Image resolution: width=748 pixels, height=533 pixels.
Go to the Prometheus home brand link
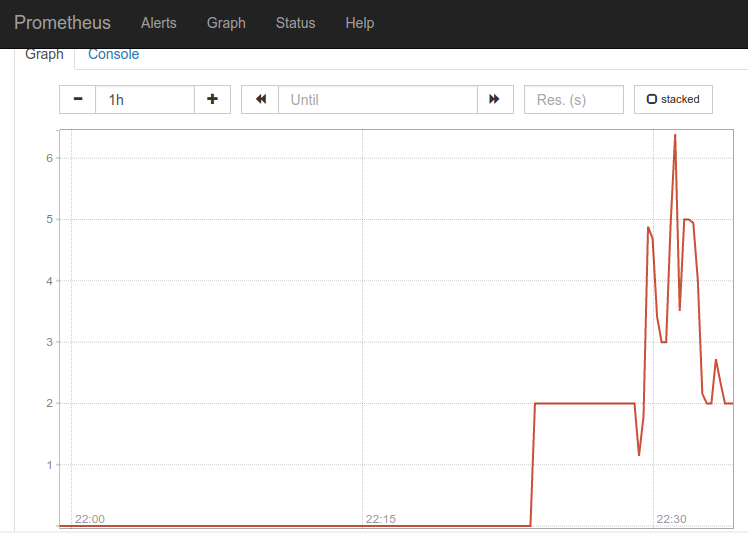coord(62,23)
